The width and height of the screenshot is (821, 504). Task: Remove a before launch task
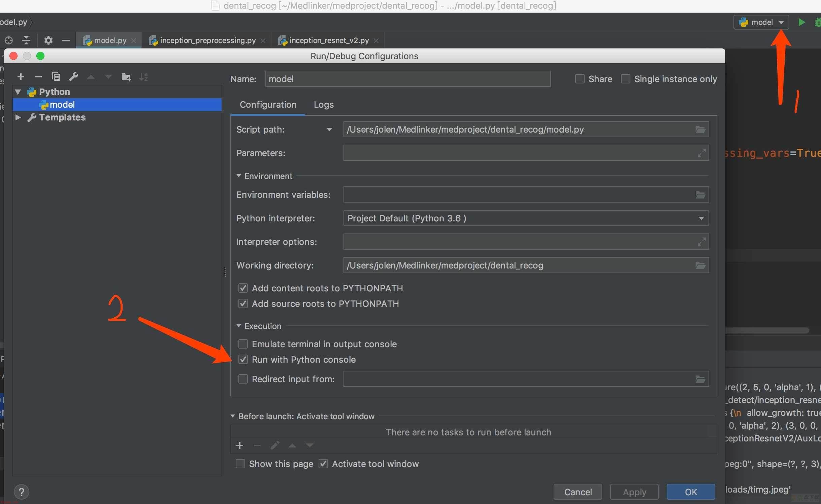point(257,445)
